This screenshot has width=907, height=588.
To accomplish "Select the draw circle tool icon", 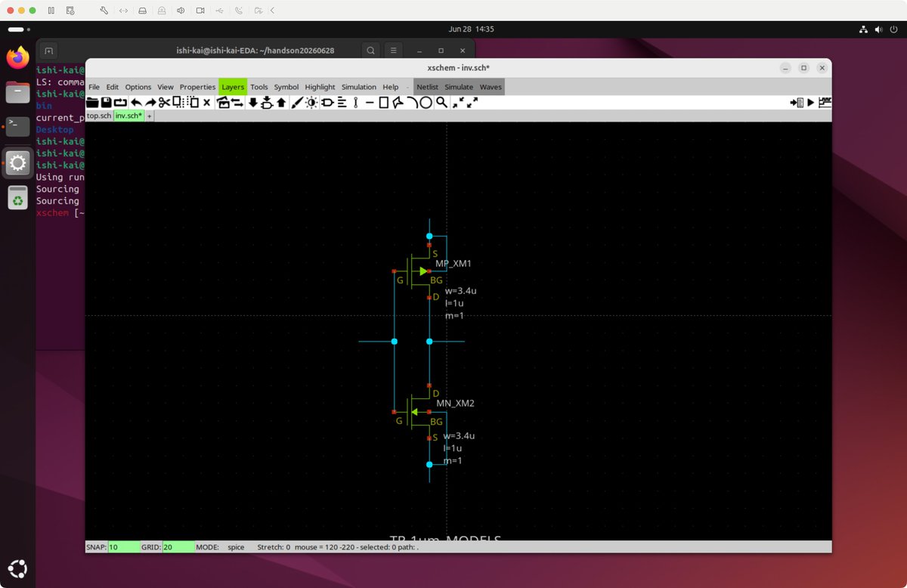I will [x=426, y=102].
